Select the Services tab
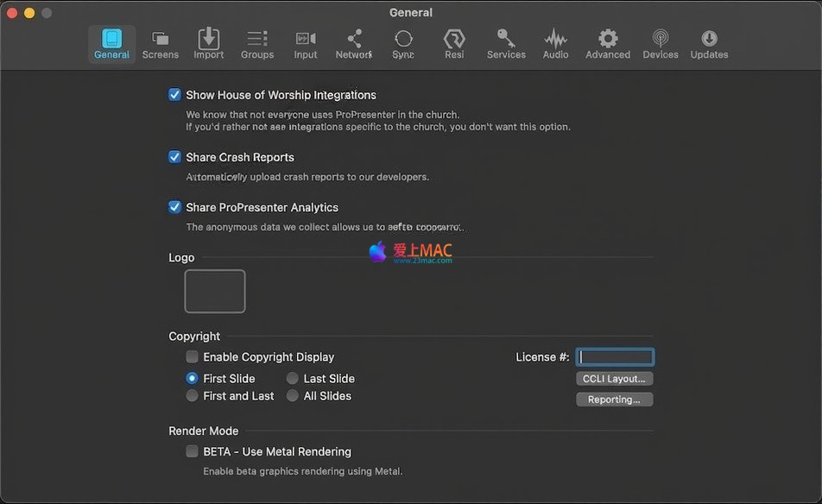Viewport: 822px width, 504px height. 506,44
